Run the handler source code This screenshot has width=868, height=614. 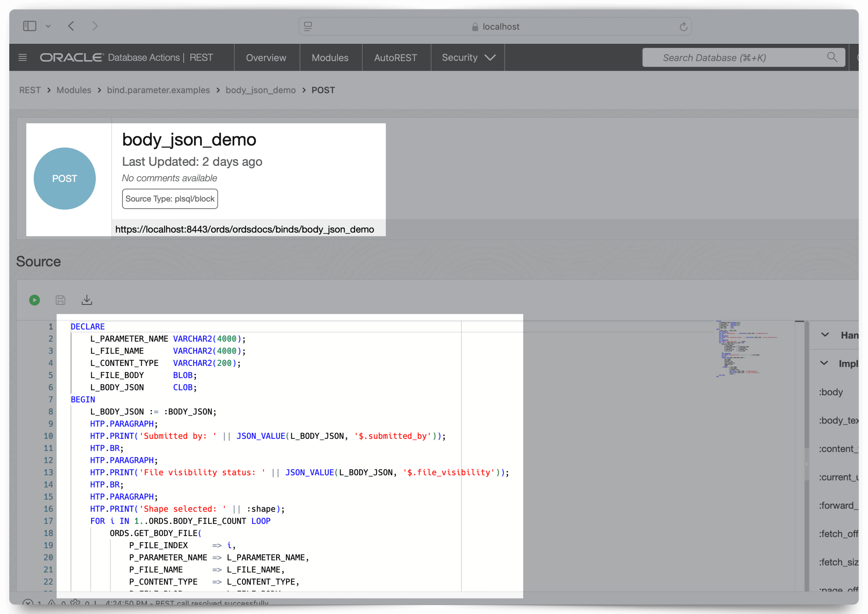click(x=34, y=300)
